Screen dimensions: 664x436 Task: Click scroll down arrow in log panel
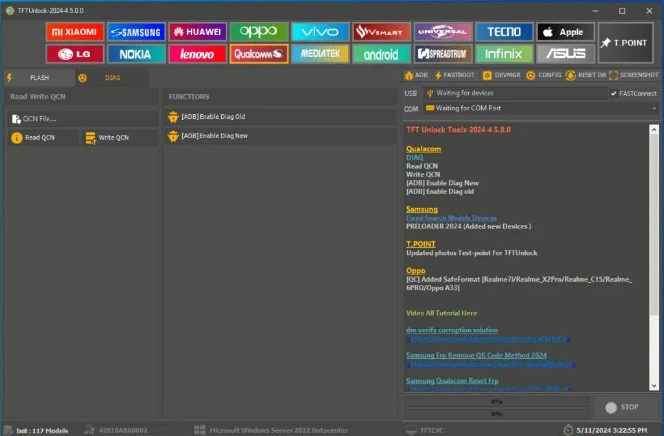pyautogui.click(x=654, y=386)
